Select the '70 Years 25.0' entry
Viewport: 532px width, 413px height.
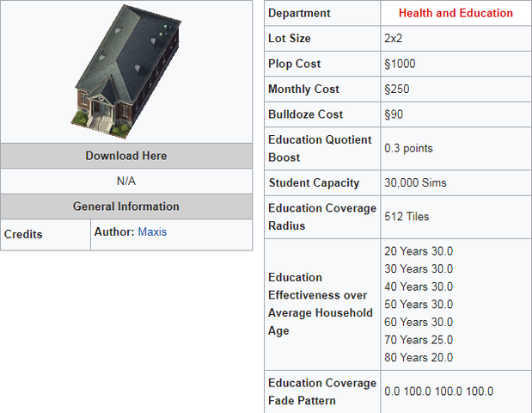click(419, 340)
